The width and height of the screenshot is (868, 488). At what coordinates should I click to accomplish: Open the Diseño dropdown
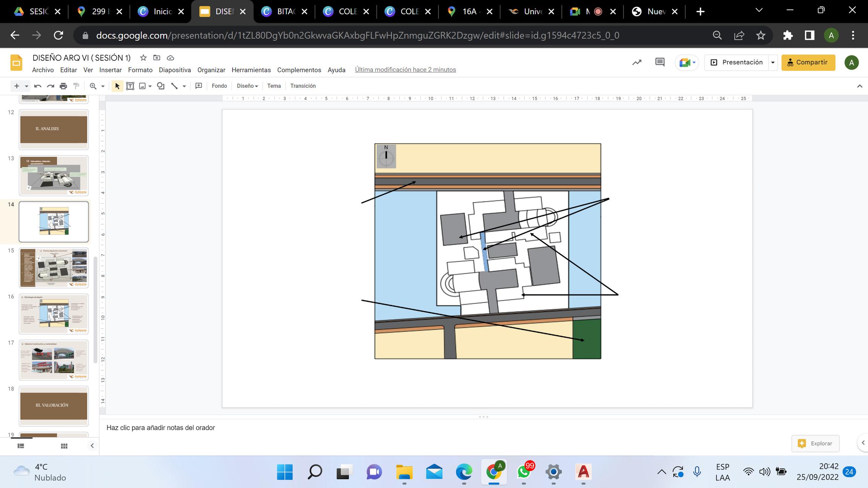point(247,86)
